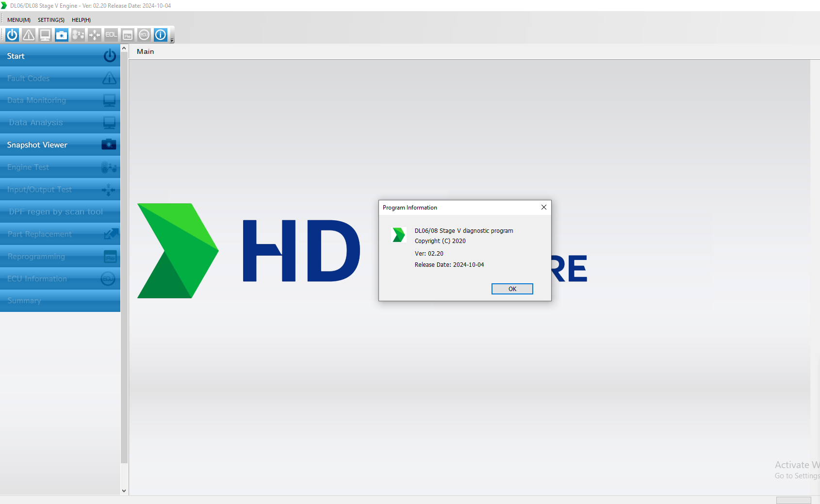Viewport: 820px width, 504px height.
Task: Click the Input/Output Test arrows toolbar icon
Action: click(95, 35)
